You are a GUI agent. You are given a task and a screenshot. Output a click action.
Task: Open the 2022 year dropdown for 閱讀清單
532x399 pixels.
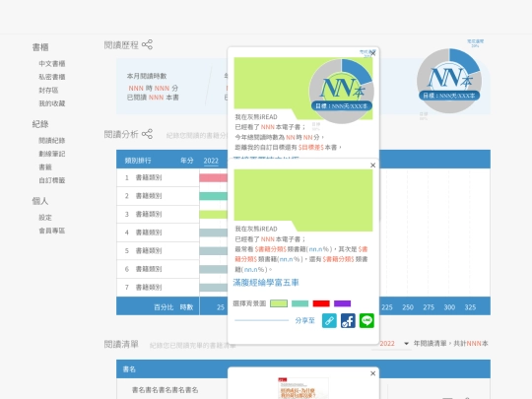(392, 344)
